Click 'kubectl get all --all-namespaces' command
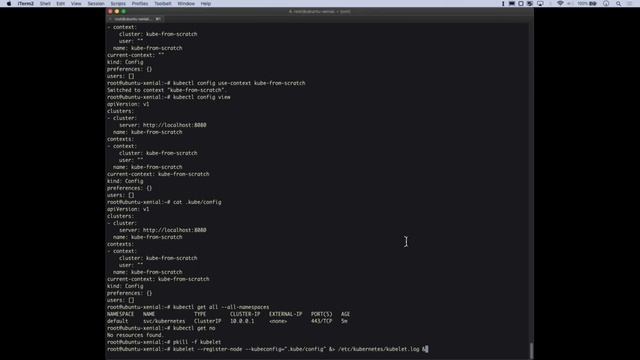This screenshot has height=360, width=640. click(221, 307)
